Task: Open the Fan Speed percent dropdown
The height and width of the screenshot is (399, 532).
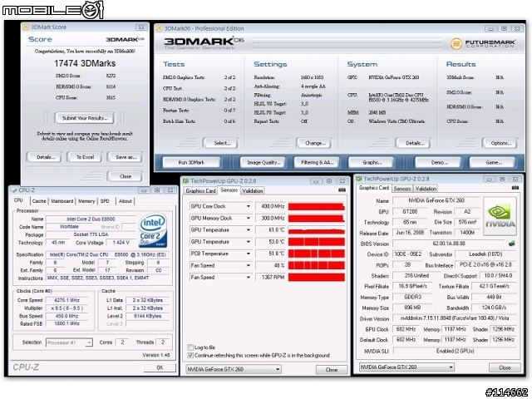Action: pos(248,266)
